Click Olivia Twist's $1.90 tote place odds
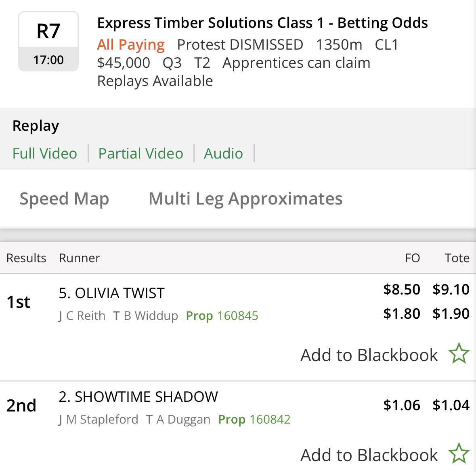 (451, 313)
